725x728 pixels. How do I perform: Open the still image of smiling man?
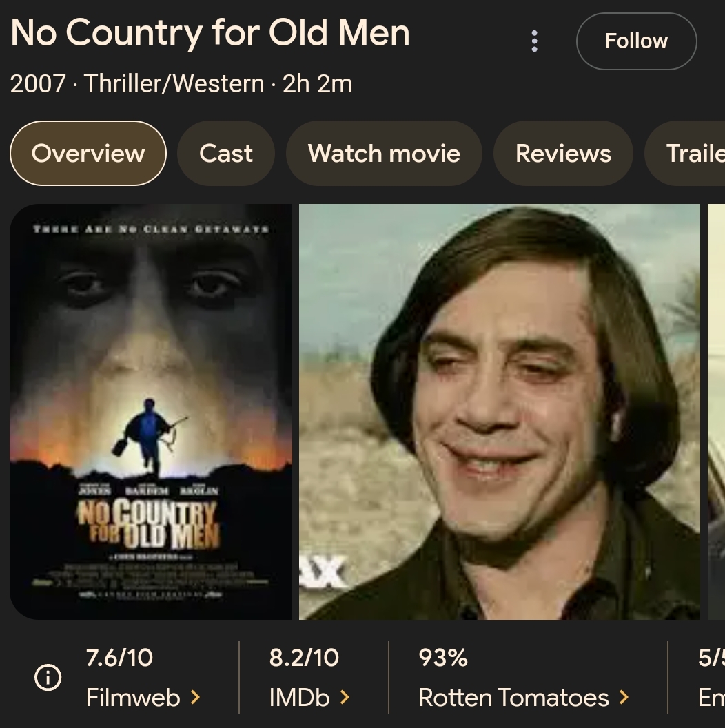point(499,411)
